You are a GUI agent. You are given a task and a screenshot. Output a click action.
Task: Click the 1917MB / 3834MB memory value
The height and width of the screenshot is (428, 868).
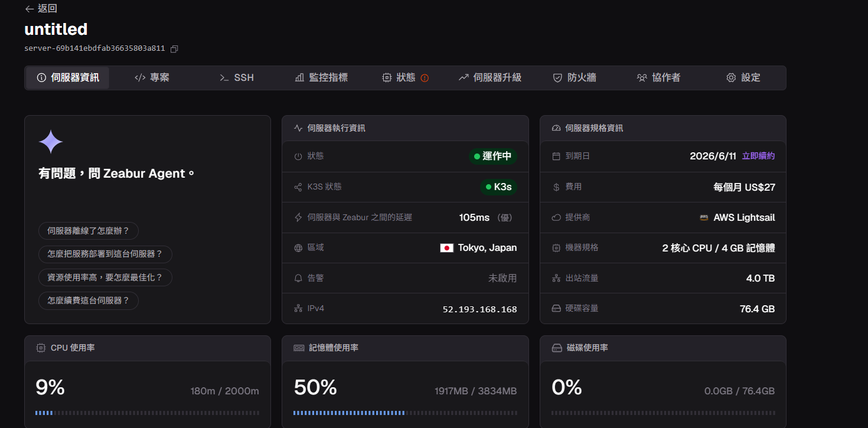tap(476, 391)
